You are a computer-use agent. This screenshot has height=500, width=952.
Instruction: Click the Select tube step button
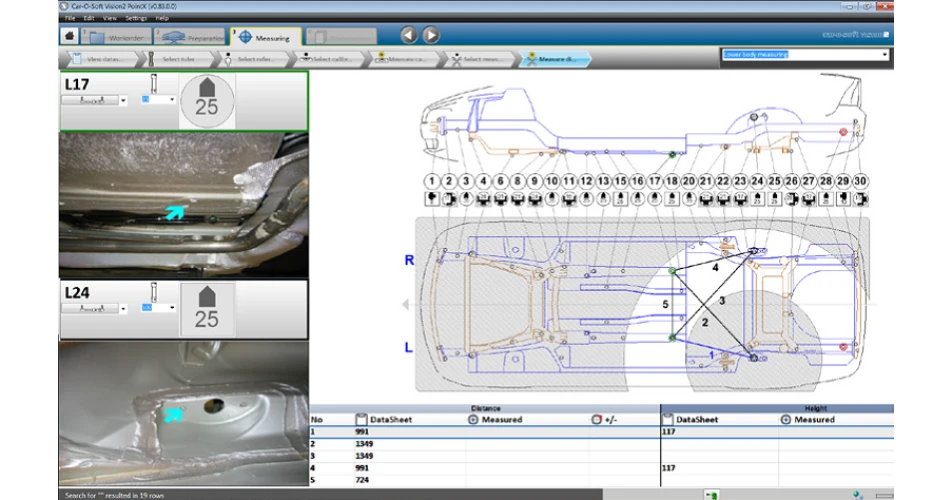coord(176,59)
